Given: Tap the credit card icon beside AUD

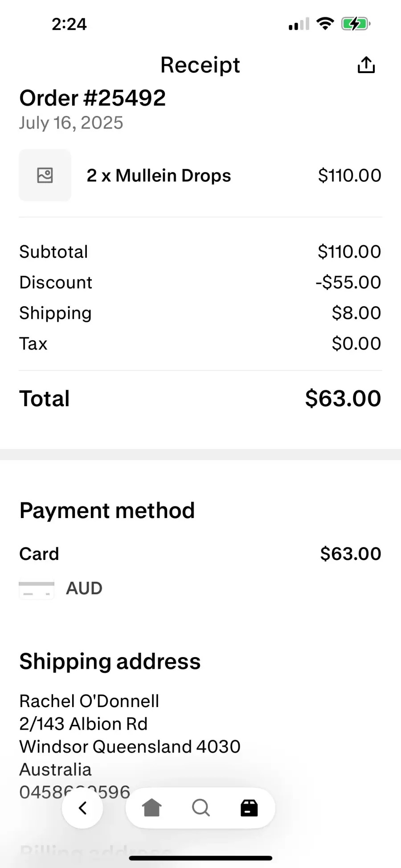Looking at the screenshot, I should tap(37, 589).
